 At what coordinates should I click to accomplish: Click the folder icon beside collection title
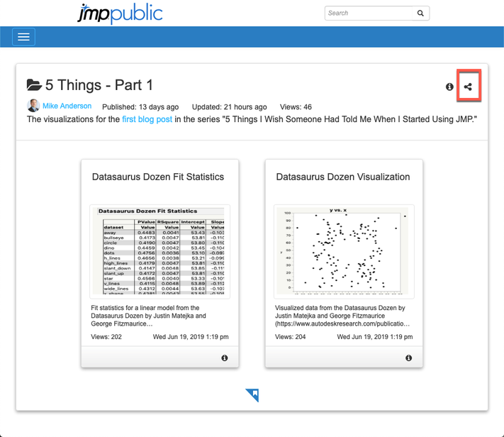pyautogui.click(x=34, y=84)
